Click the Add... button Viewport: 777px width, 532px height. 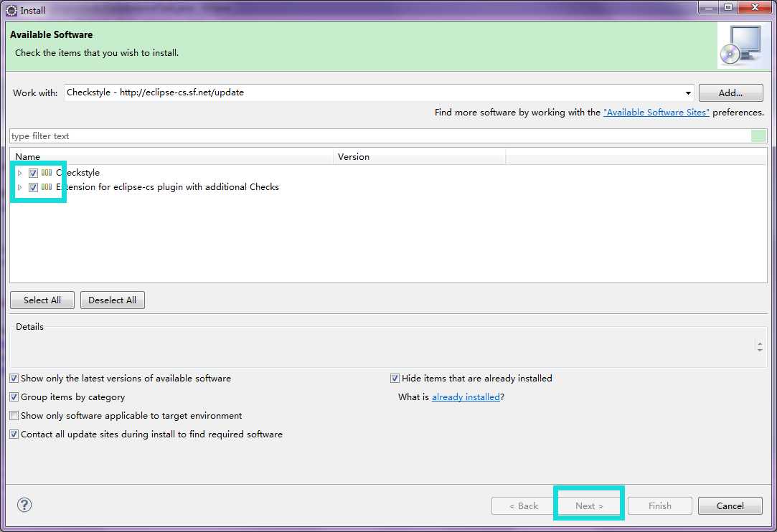click(x=731, y=92)
